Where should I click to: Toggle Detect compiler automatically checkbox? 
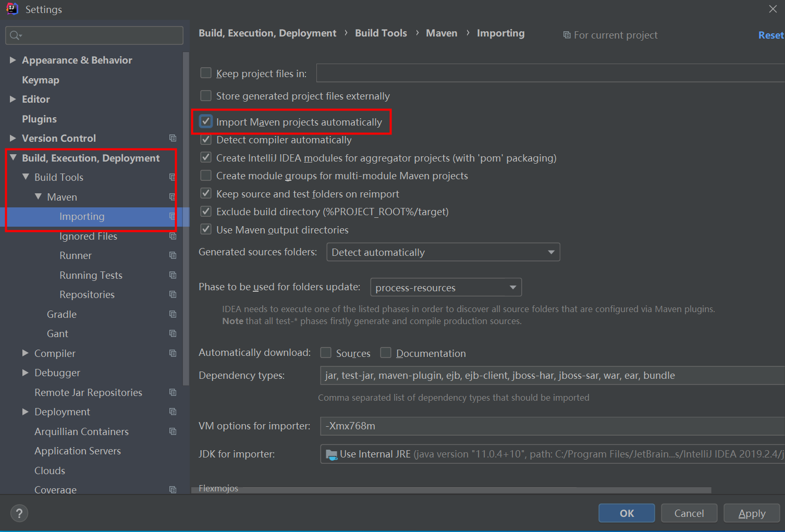pyautogui.click(x=206, y=140)
